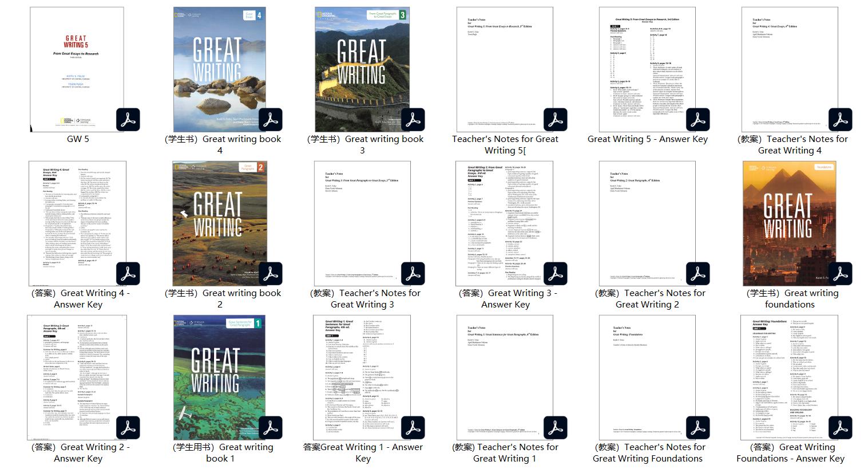This screenshot has width=868, height=473.
Task: Click the "Teacher's Notes for Great Writing 5[" filename
Action: pyautogui.click(x=505, y=145)
